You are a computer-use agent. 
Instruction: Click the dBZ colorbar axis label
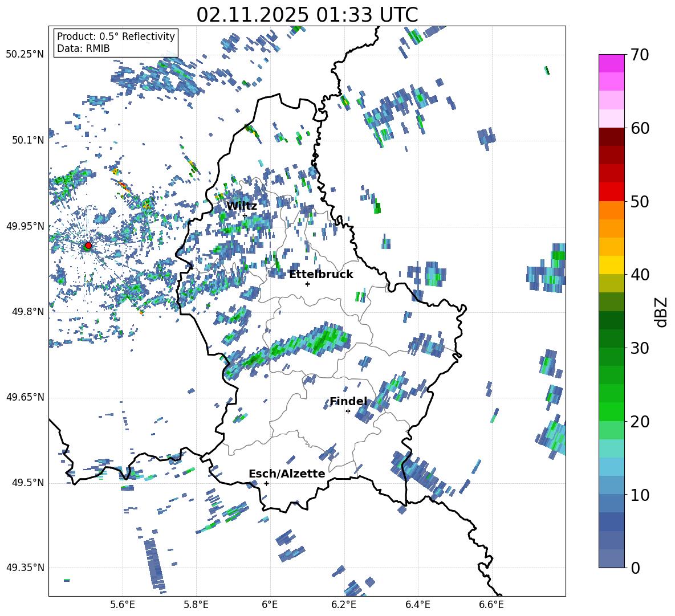662,312
